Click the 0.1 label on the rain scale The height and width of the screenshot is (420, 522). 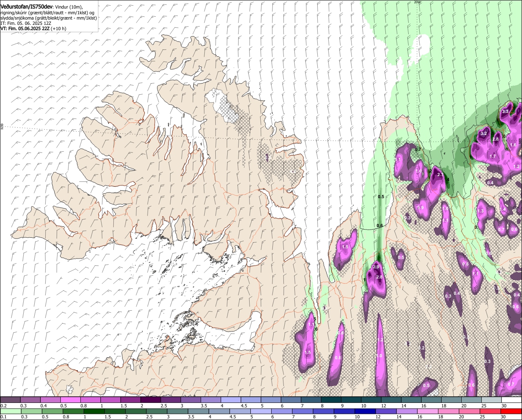pyautogui.click(x=3, y=417)
